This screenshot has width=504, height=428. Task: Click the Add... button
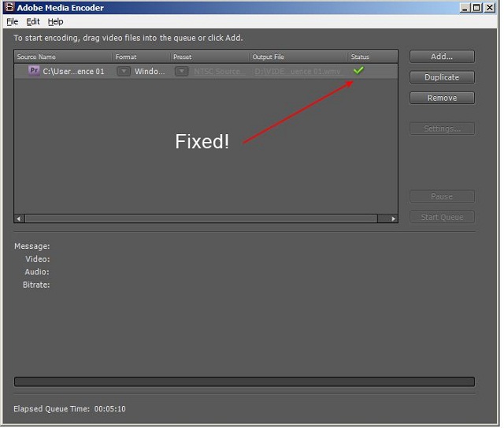[442, 57]
